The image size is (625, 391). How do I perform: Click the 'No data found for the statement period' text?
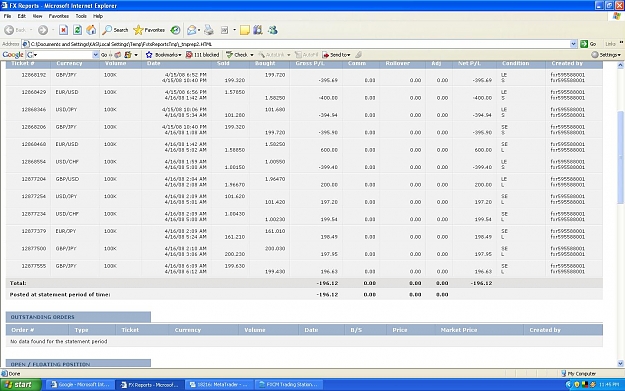(x=59, y=342)
